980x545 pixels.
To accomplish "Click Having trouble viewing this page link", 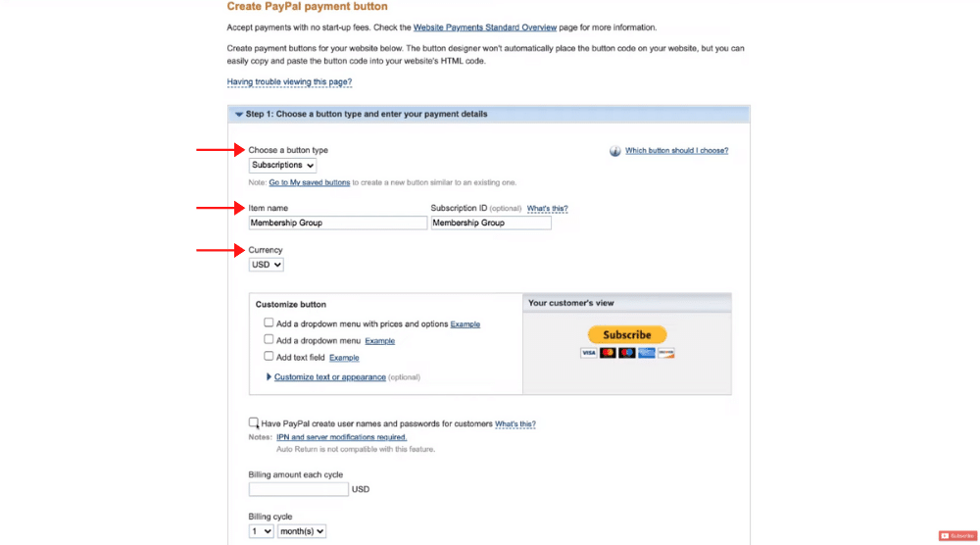I will (289, 82).
